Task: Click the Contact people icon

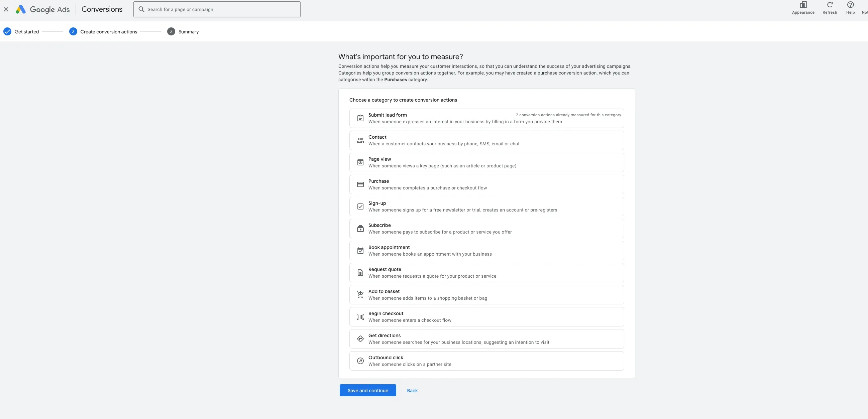Action: click(360, 140)
